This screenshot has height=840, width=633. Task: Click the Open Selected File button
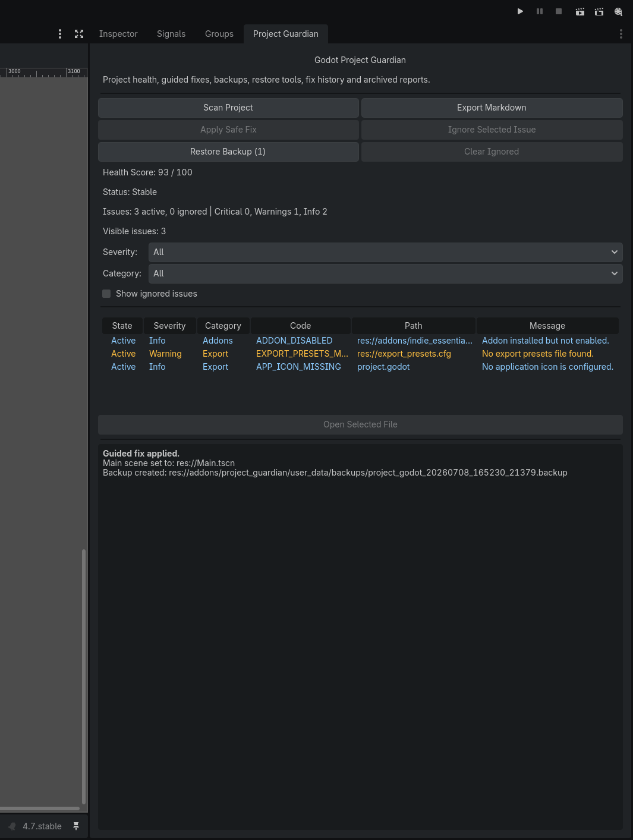click(360, 424)
